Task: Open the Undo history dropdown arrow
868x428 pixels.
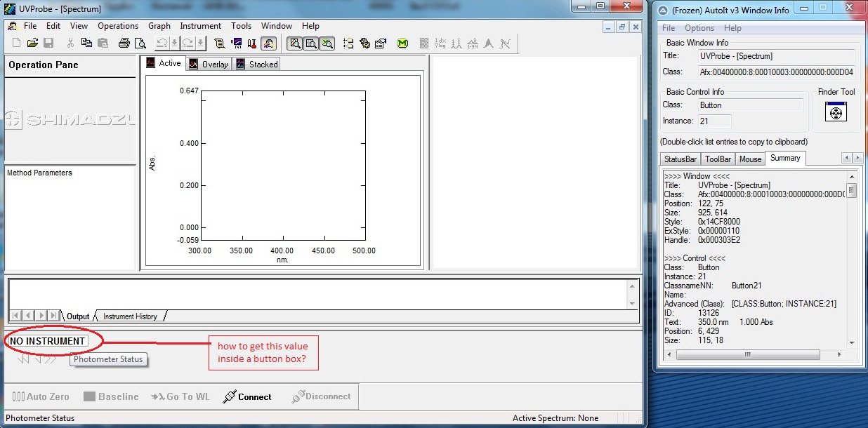Action: tap(174, 44)
